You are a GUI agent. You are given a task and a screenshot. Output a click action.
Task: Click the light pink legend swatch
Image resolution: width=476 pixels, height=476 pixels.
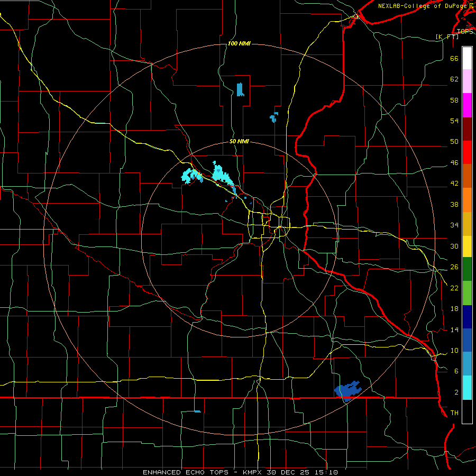(467, 81)
